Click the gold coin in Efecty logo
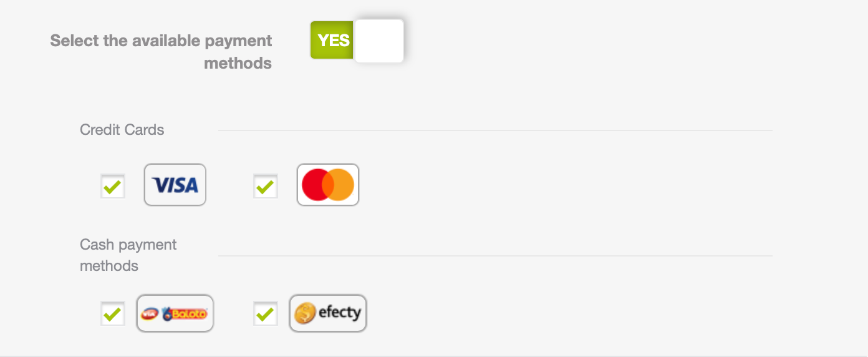The height and width of the screenshot is (357, 868). (305, 313)
